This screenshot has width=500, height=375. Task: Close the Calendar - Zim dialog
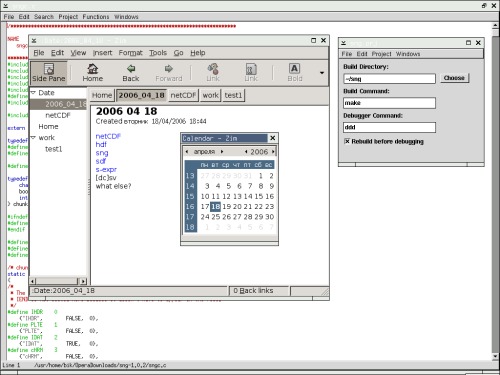(x=273, y=138)
